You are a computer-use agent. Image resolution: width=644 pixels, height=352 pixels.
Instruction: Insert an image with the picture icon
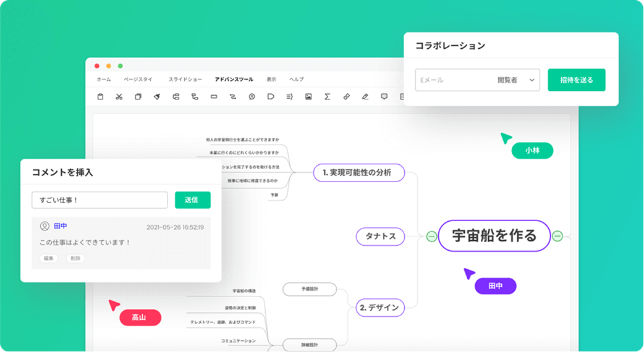pos(308,96)
